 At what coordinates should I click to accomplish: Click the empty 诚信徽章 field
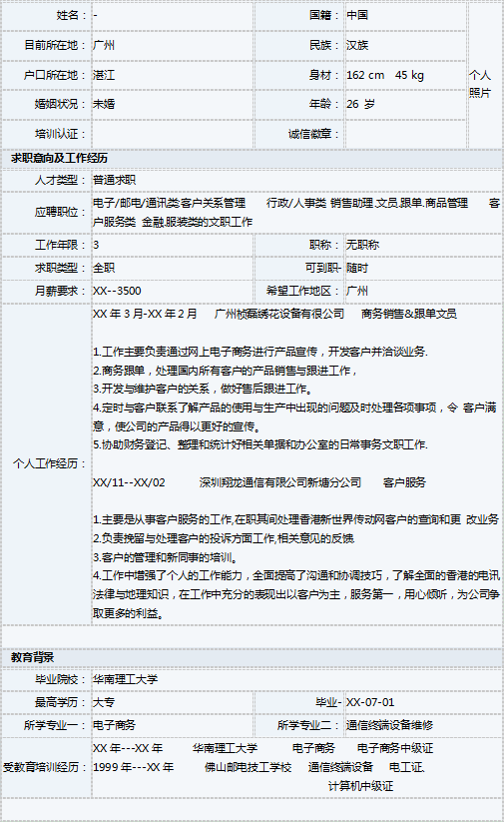[405, 134]
